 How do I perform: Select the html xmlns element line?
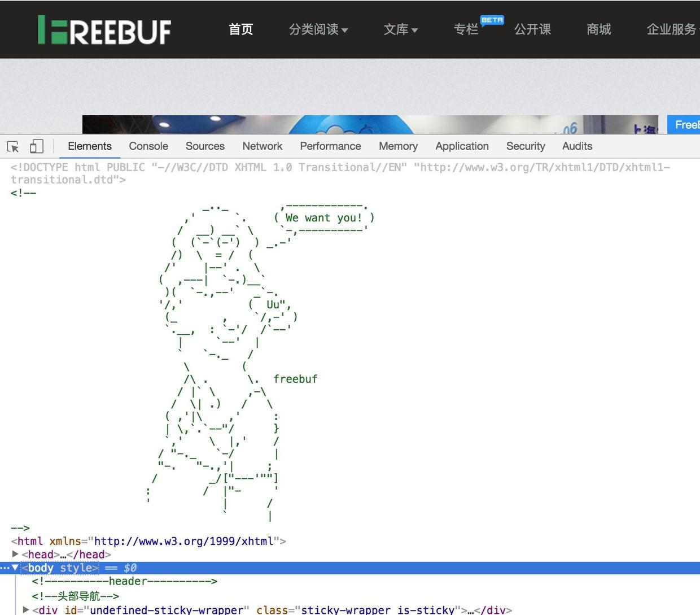(148, 541)
